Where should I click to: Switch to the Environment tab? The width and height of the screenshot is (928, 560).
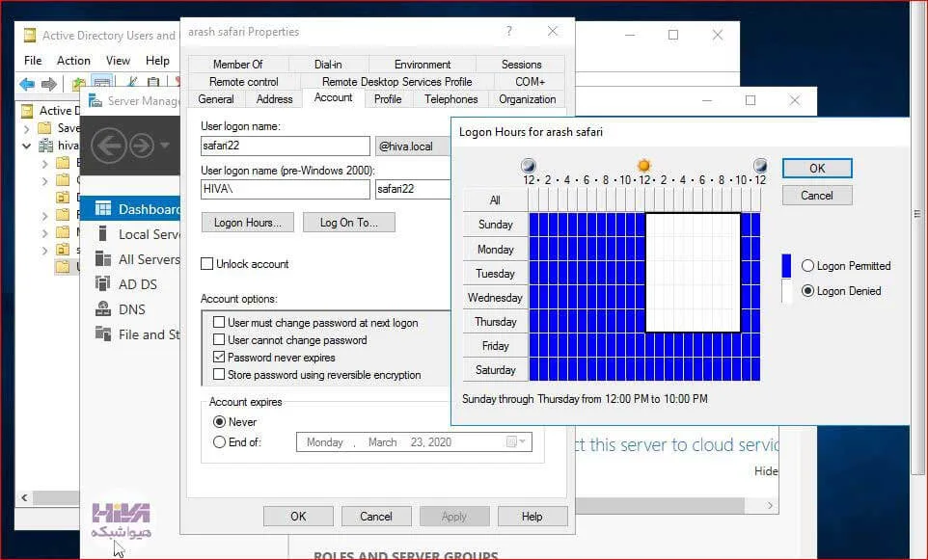(x=423, y=64)
